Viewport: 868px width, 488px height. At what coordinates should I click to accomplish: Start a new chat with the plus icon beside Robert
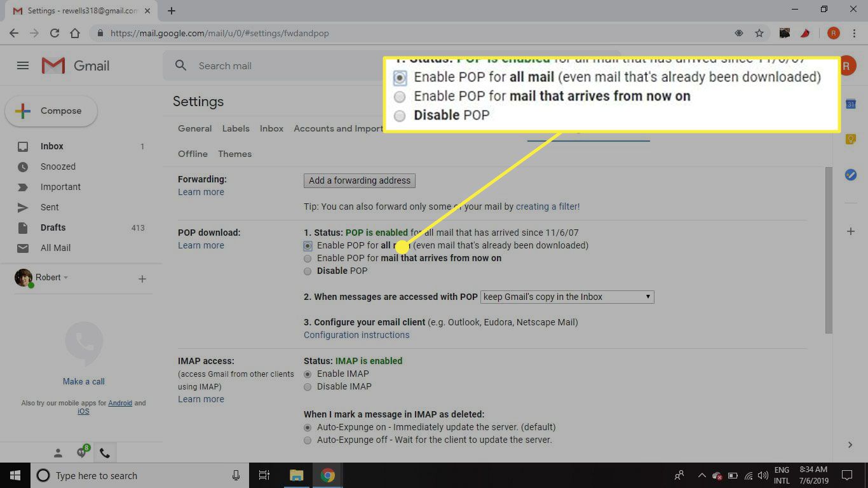pos(142,278)
